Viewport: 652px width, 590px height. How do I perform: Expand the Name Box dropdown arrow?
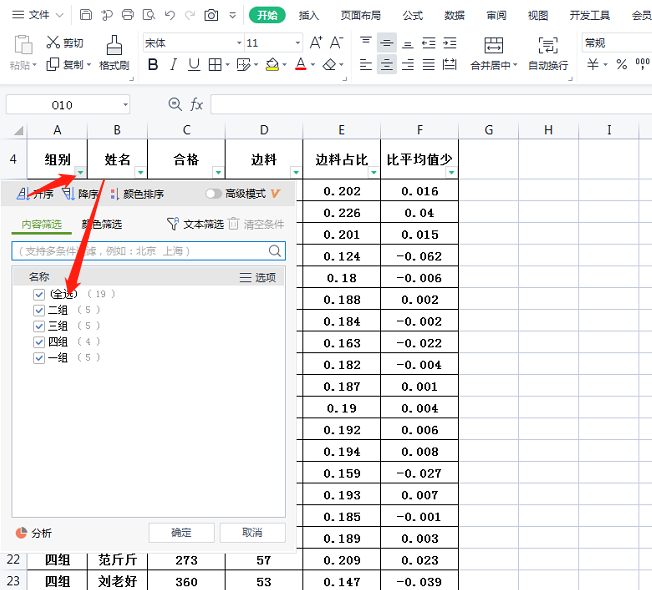click(125, 105)
